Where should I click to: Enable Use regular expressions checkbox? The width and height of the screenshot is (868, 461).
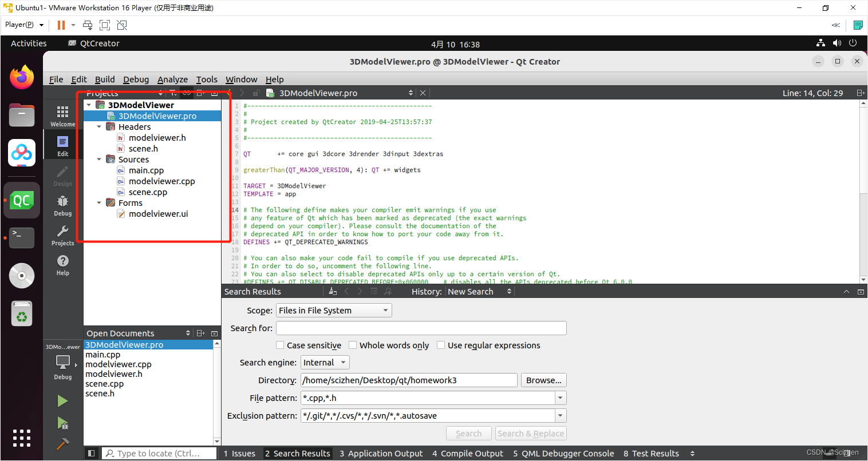click(x=441, y=345)
